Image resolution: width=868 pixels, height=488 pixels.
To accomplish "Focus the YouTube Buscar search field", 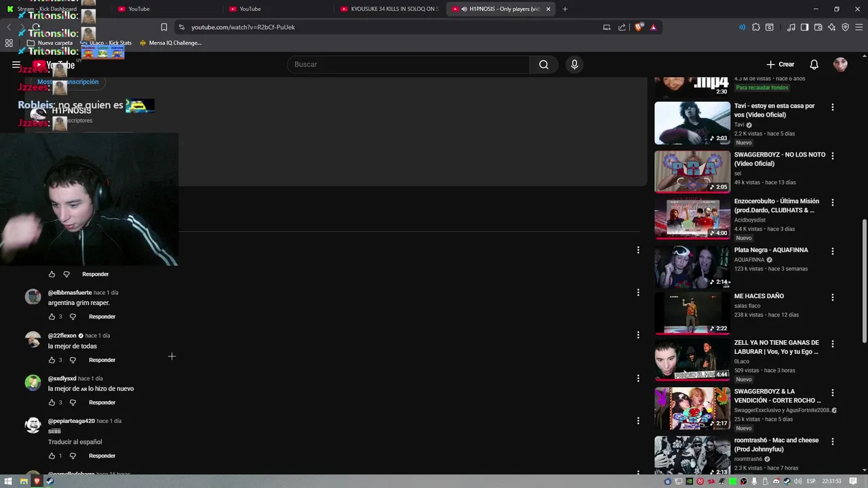I will (x=408, y=64).
